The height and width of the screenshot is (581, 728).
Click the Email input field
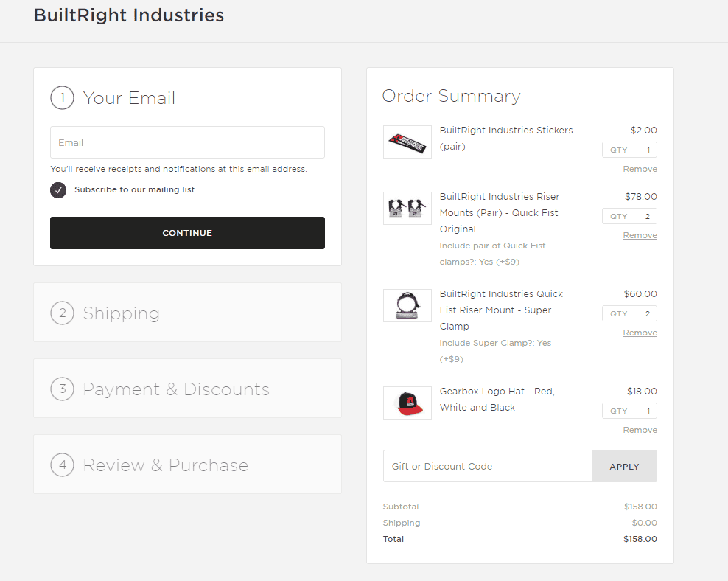[x=187, y=142]
